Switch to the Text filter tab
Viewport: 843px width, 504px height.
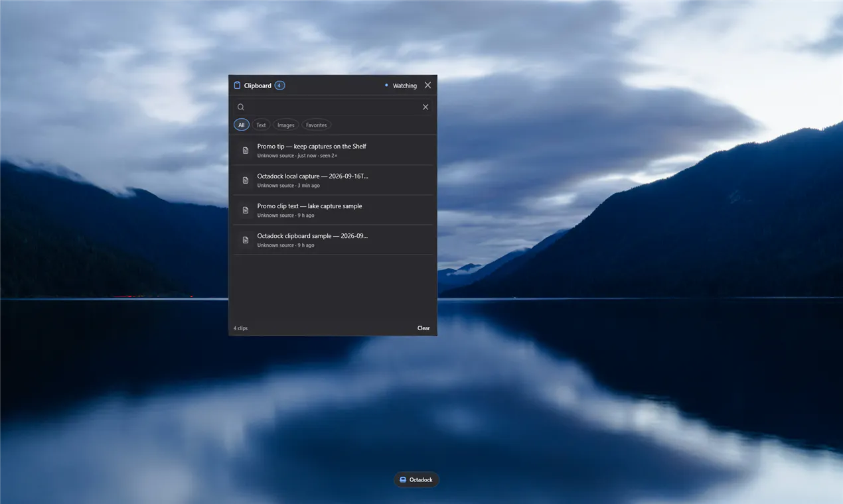pos(261,125)
